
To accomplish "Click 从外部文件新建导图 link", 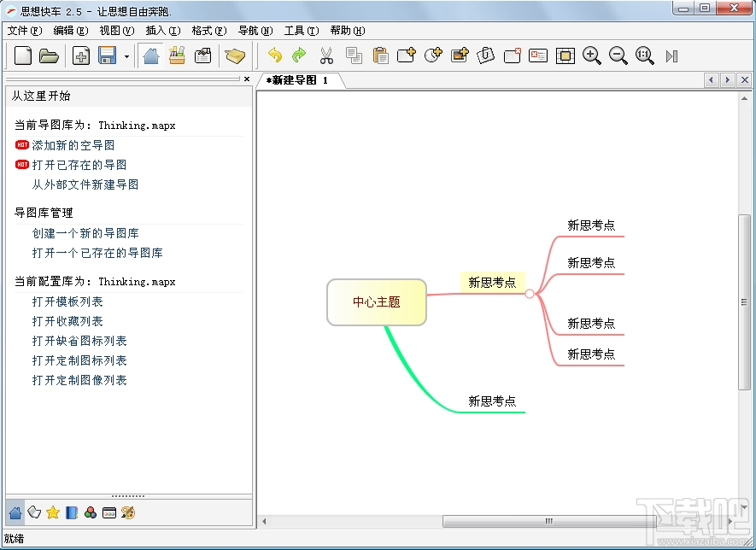I will [x=85, y=184].
